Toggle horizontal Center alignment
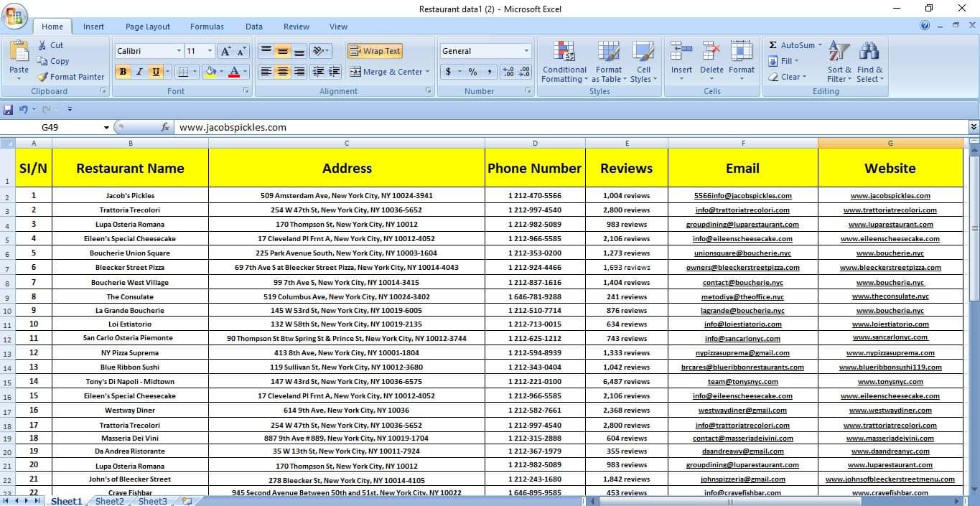Screen dimensions: 980x506 point(282,72)
